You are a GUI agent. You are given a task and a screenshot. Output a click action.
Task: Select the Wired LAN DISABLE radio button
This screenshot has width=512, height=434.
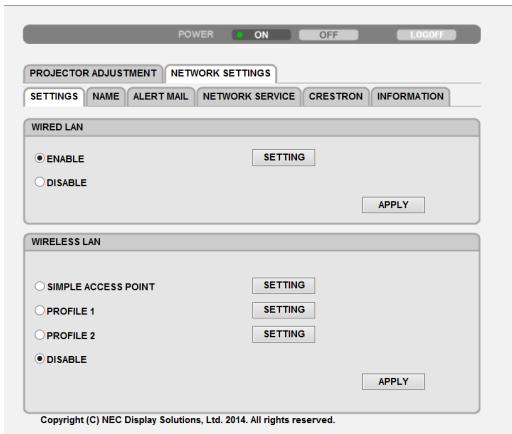pos(40,182)
